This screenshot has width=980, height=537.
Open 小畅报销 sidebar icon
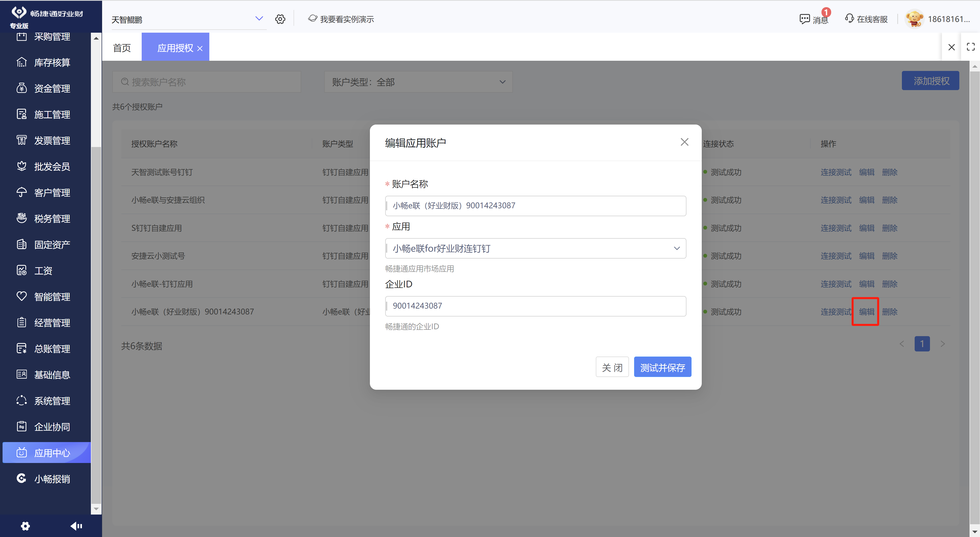click(x=22, y=479)
